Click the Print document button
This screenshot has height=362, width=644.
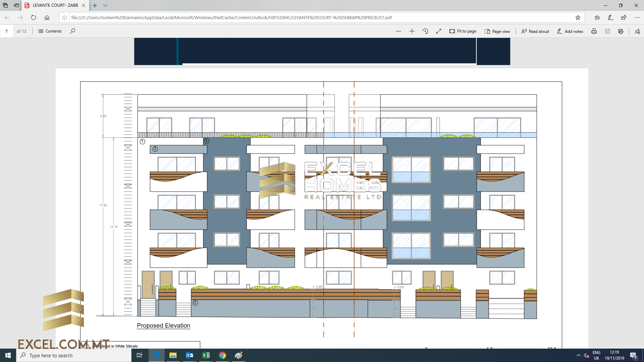594,31
